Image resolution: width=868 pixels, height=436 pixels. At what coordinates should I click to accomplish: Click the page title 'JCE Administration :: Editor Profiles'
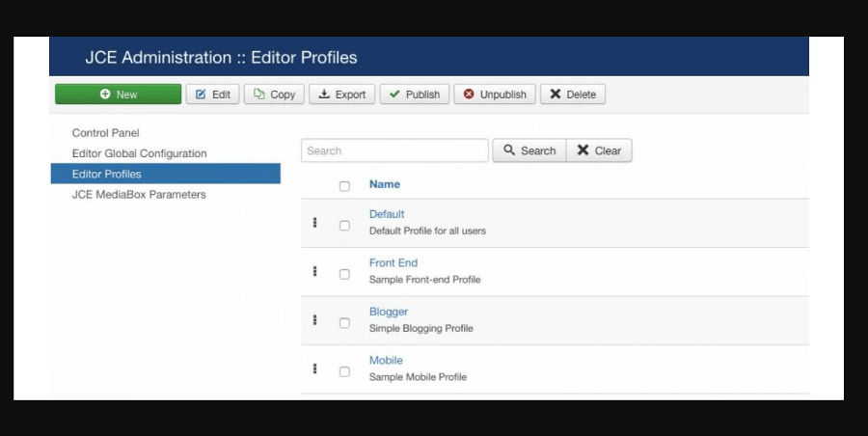pyautogui.click(x=221, y=57)
